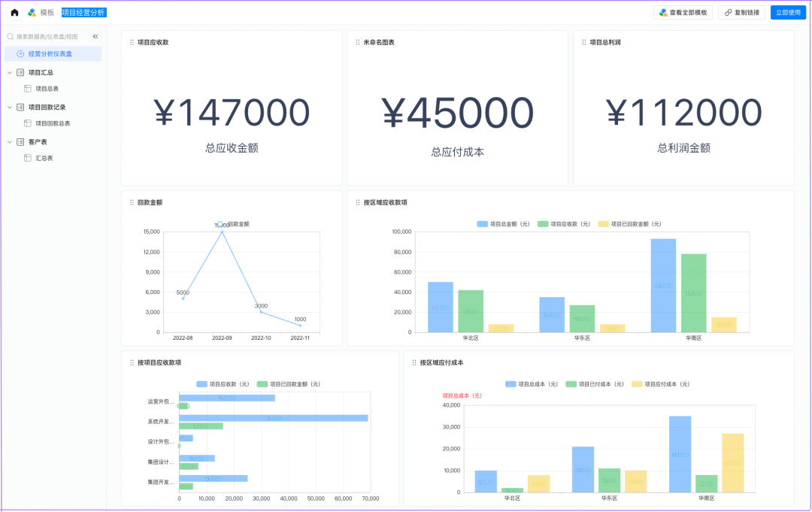
Task: Collapse the sidebar with double-chevron icon
Action: pyautogui.click(x=95, y=36)
